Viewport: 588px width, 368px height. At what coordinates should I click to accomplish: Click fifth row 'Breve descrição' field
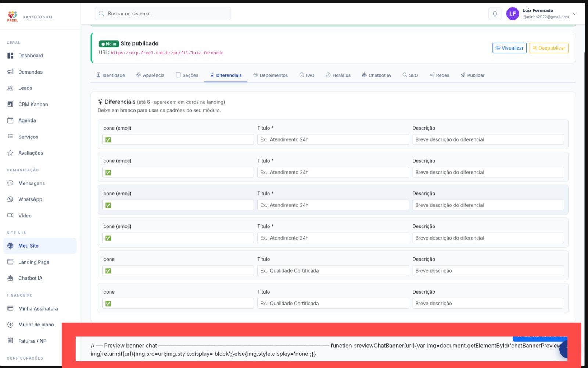tap(488, 270)
